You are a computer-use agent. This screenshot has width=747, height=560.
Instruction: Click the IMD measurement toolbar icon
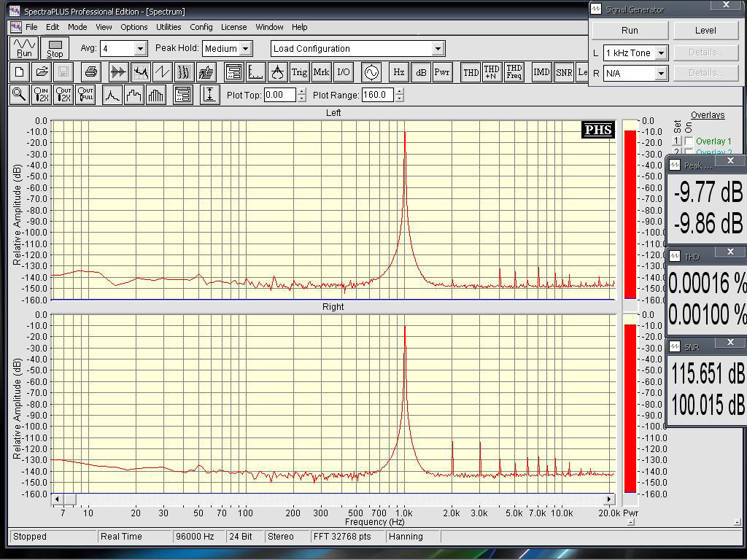click(x=541, y=72)
